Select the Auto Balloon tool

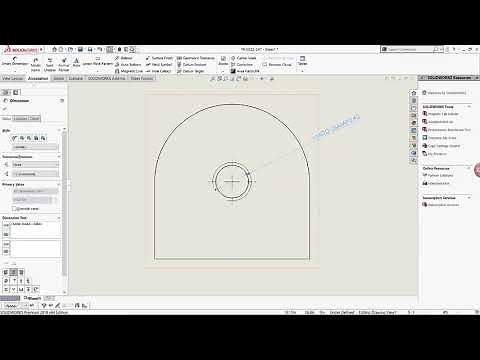(x=128, y=64)
